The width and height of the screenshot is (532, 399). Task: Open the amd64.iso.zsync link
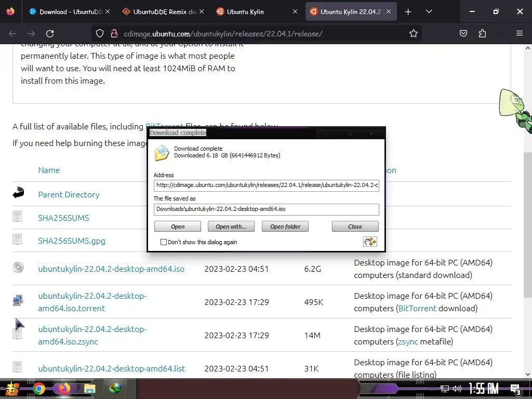pos(92,335)
